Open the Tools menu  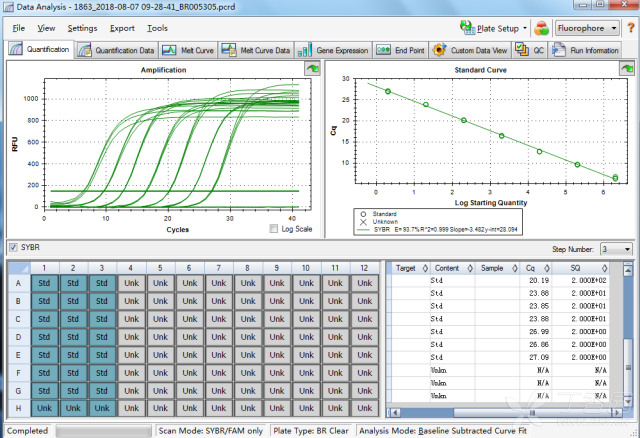tap(157, 28)
